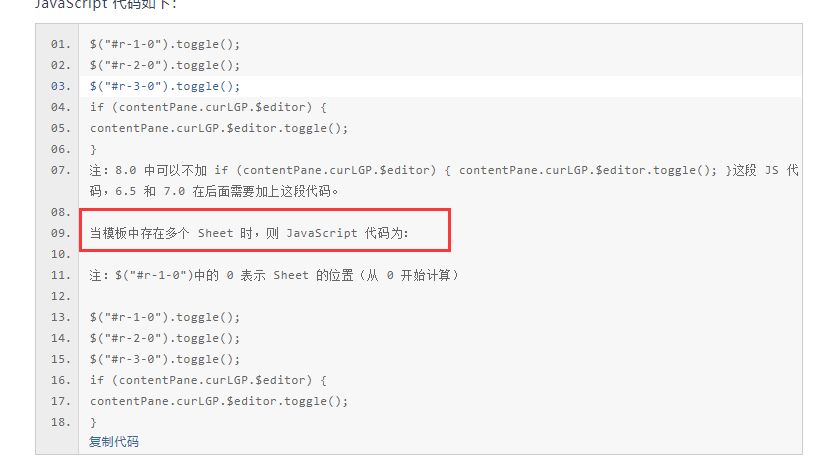Click line 05 contentPane.curLGP.$editor.toggle();
831x476 pixels.
(219, 128)
